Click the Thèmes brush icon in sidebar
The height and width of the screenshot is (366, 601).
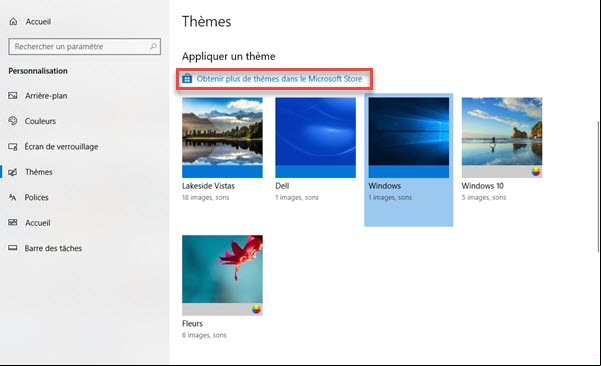click(x=13, y=172)
